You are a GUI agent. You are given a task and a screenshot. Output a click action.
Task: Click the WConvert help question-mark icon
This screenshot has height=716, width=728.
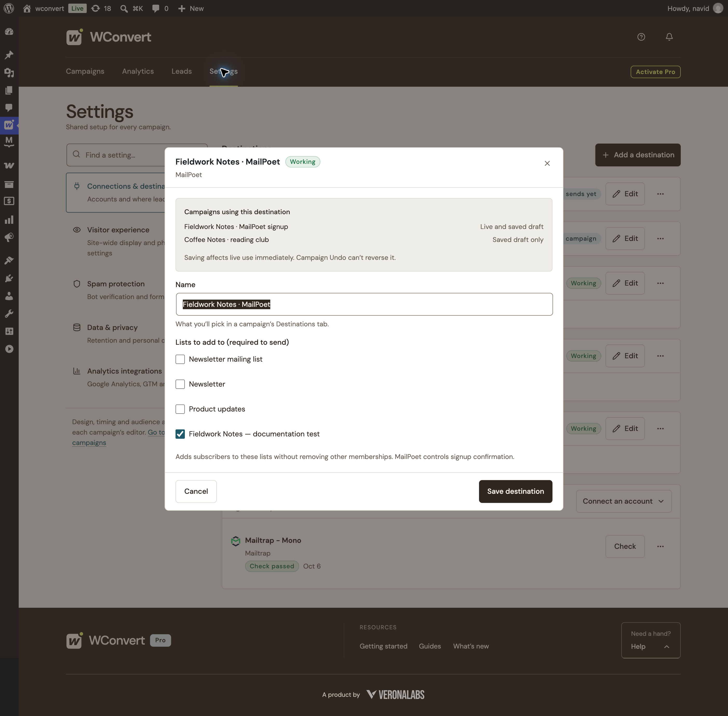pyautogui.click(x=641, y=37)
